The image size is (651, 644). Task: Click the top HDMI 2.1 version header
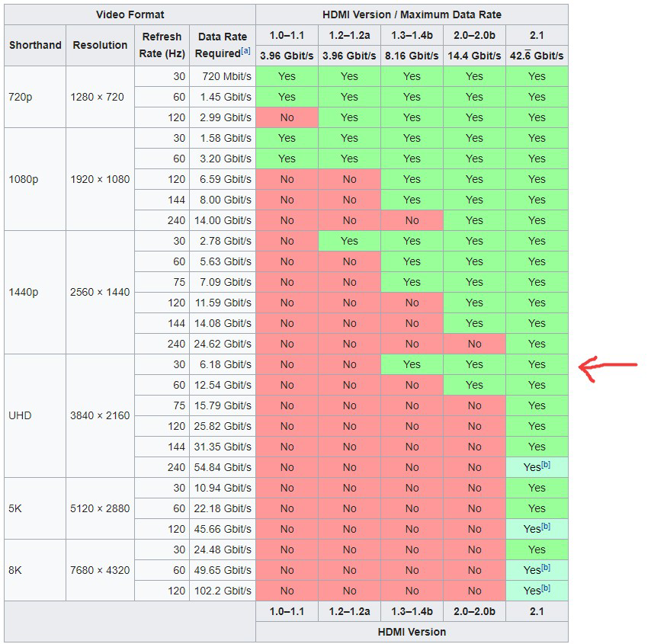pos(537,35)
